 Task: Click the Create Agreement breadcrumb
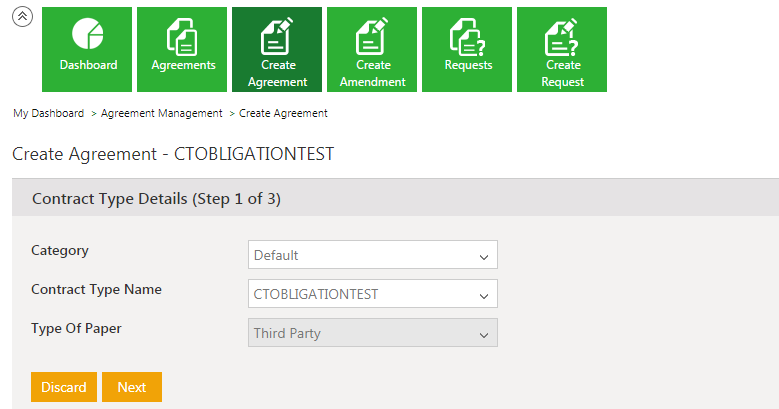(x=283, y=113)
